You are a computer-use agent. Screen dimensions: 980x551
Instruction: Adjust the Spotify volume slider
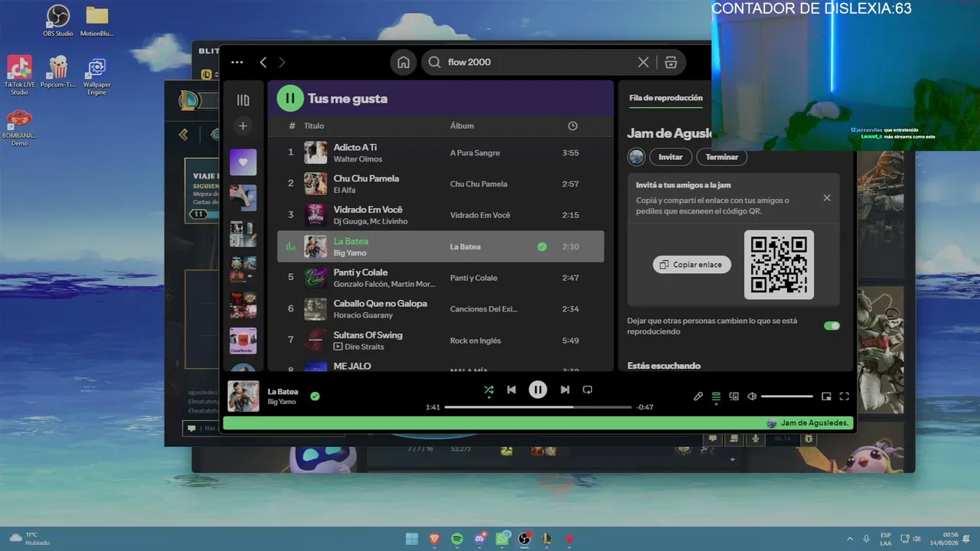point(787,396)
